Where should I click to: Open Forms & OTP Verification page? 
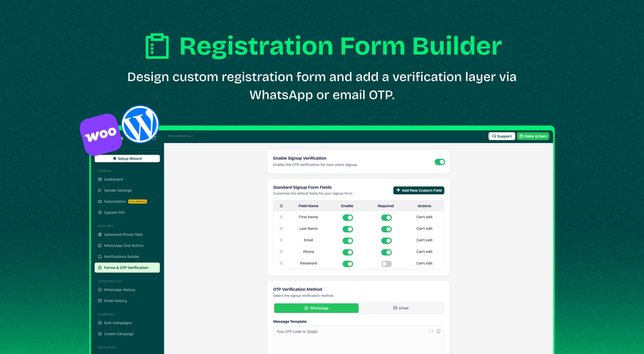point(126,268)
